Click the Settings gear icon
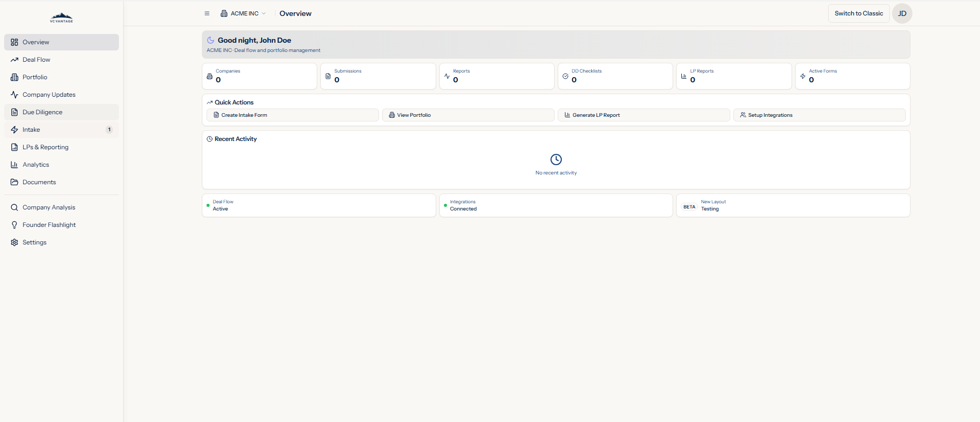Image resolution: width=980 pixels, height=422 pixels. [14, 242]
